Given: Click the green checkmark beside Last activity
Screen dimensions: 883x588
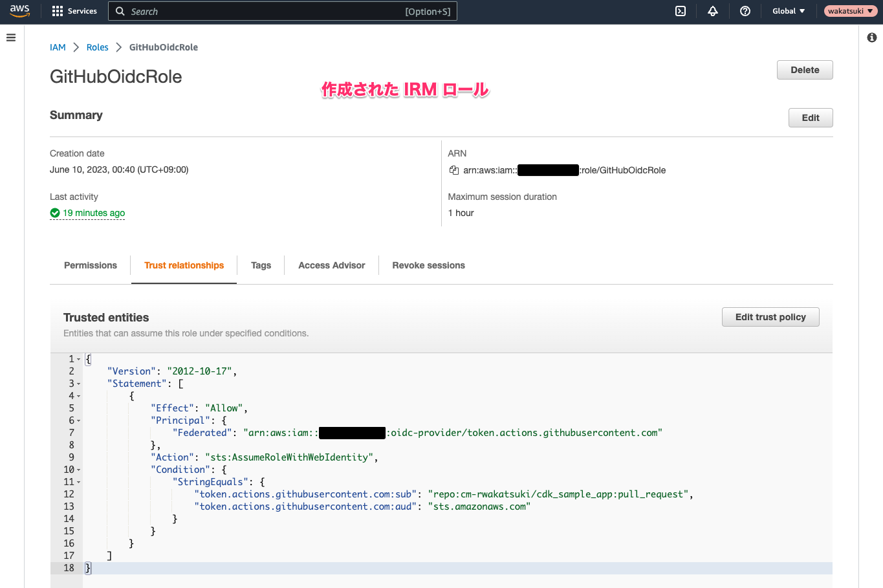Looking at the screenshot, I should pos(55,213).
